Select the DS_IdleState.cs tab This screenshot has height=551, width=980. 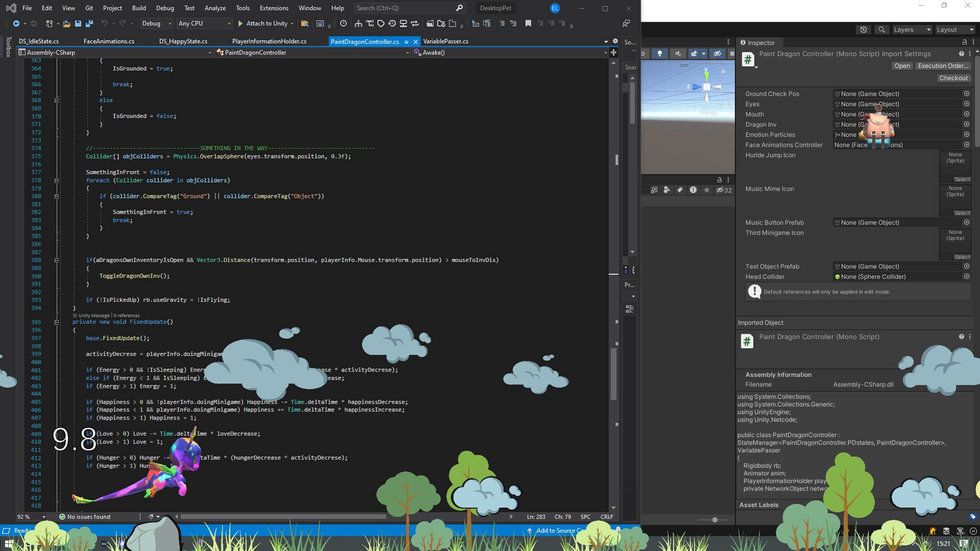(x=39, y=41)
